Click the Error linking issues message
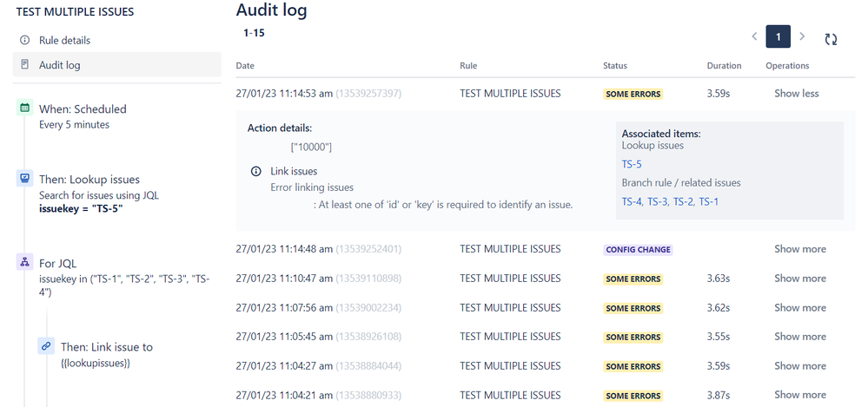The image size is (868, 407). tap(312, 187)
